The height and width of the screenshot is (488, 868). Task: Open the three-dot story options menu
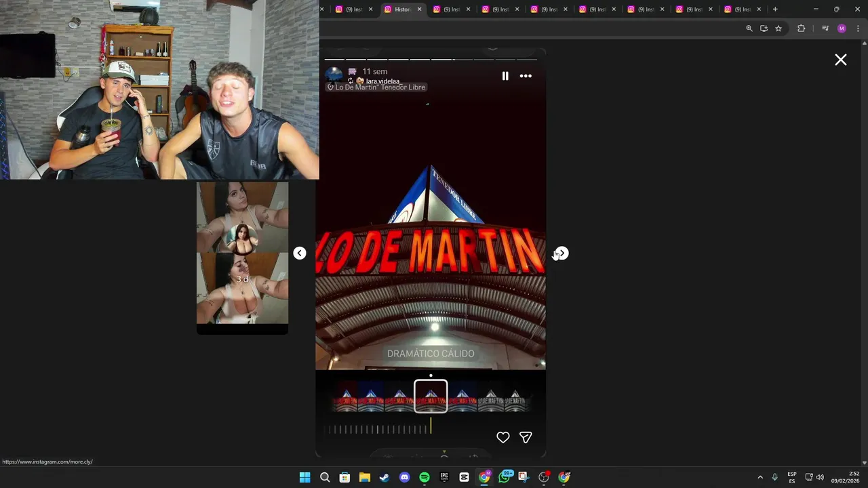(526, 76)
